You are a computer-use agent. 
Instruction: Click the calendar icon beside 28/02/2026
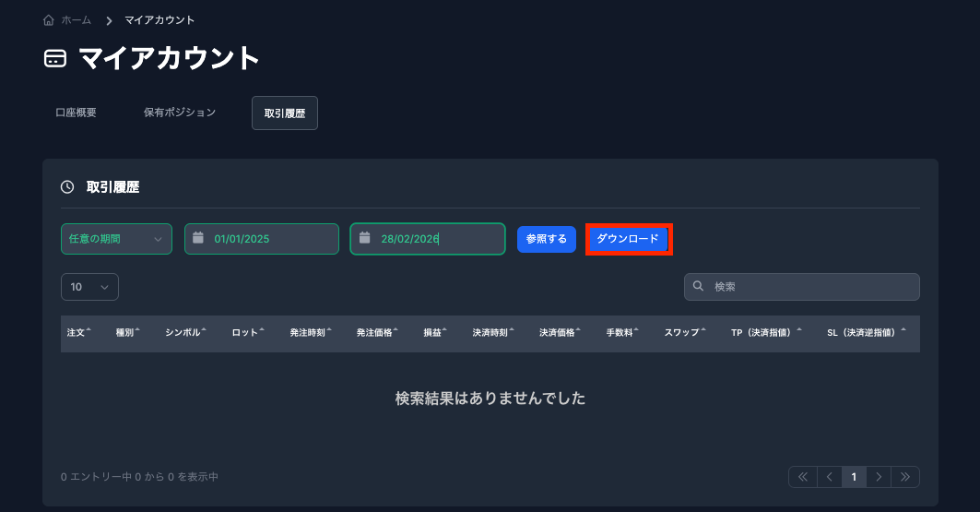[x=364, y=238]
